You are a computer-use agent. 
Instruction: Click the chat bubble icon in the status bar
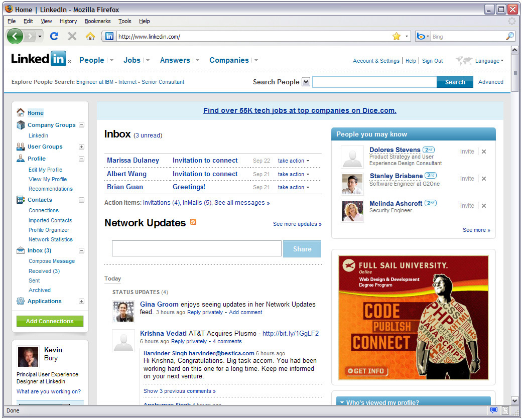(x=494, y=410)
